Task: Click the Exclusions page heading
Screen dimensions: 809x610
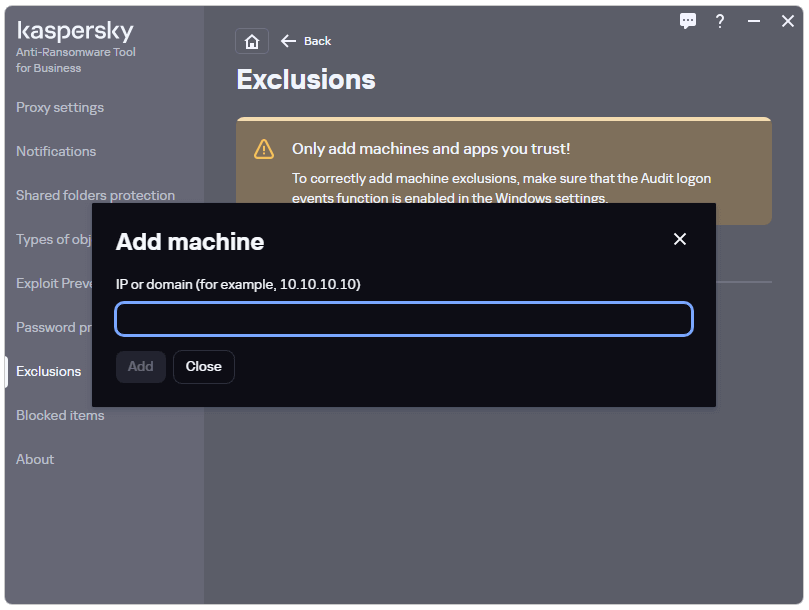Action: (306, 79)
